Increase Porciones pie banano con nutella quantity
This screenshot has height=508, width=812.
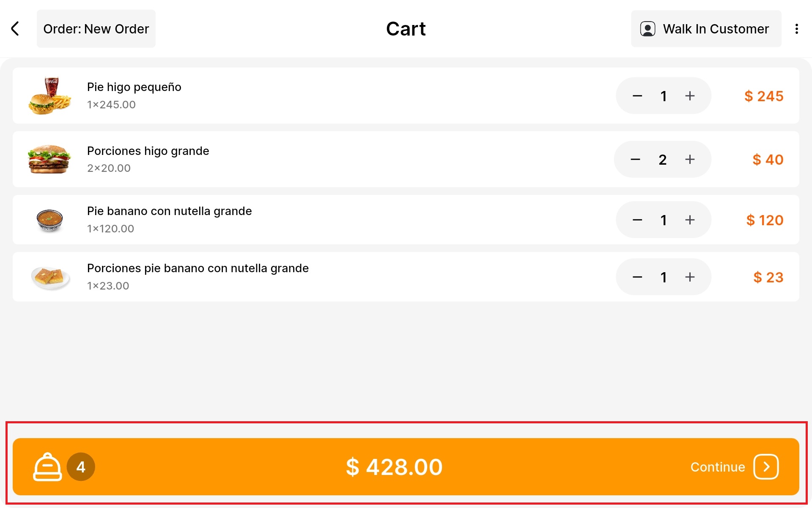coord(690,277)
